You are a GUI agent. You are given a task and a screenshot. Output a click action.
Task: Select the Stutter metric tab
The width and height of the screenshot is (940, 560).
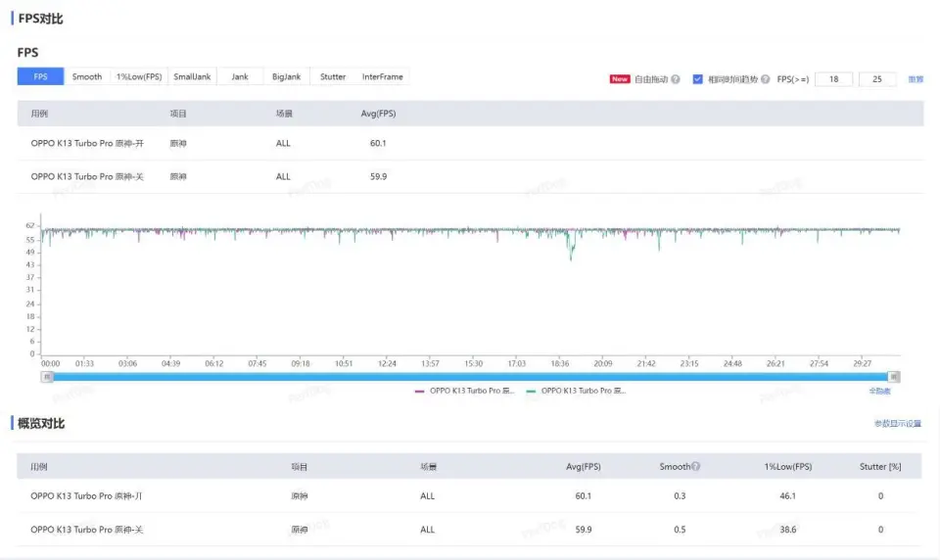(333, 76)
